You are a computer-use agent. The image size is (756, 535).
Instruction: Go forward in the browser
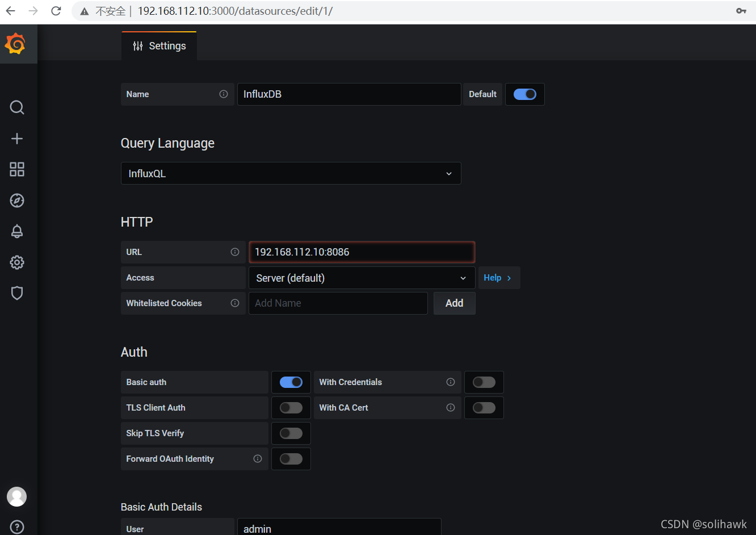click(x=33, y=11)
